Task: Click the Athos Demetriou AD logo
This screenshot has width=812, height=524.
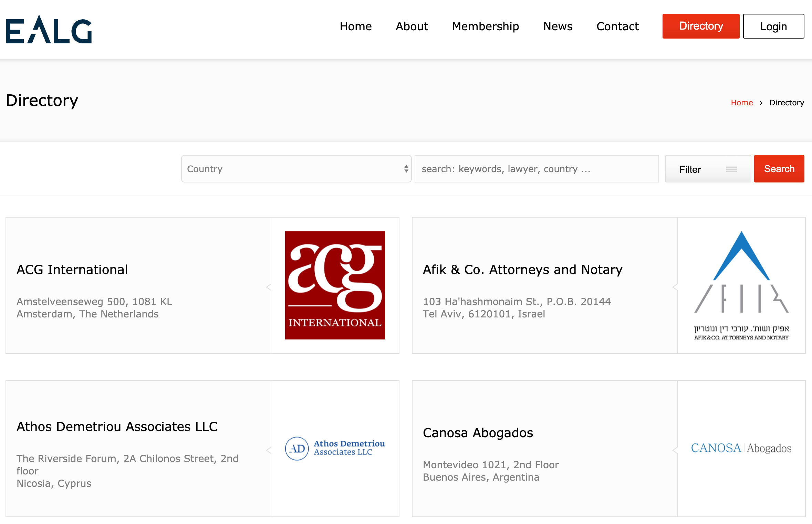Action: coord(335,448)
